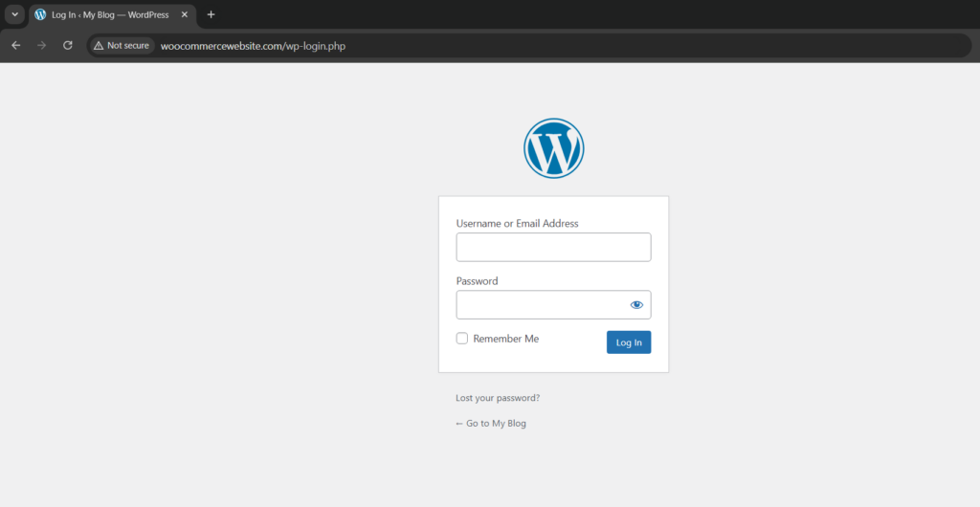980x507 pixels.
Task: Click the browser forward arrow
Action: [42, 46]
